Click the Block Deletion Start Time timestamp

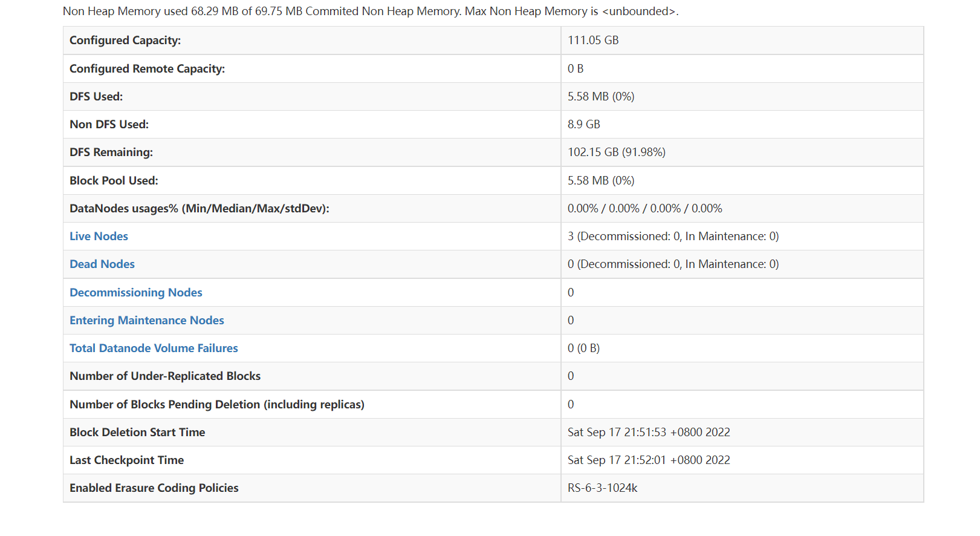[649, 433]
